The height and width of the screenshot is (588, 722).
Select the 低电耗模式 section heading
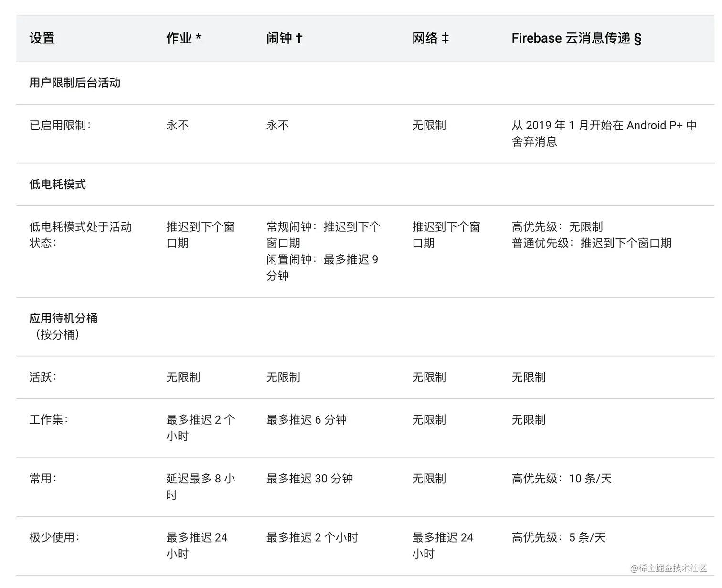tap(57, 184)
